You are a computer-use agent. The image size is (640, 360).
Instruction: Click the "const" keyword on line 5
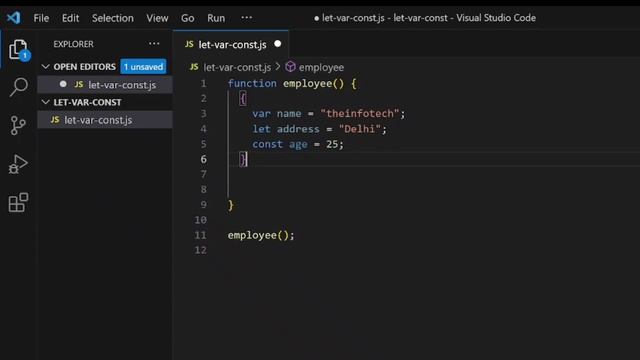click(267, 144)
